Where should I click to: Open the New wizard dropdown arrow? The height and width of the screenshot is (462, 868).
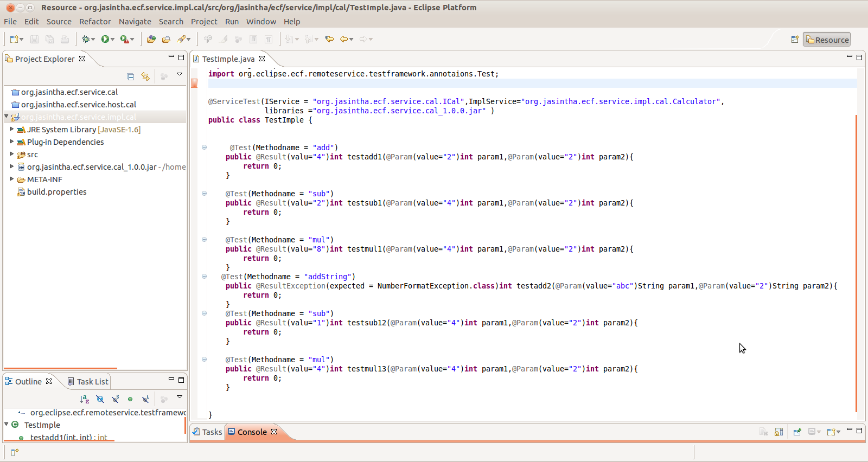tap(22, 39)
